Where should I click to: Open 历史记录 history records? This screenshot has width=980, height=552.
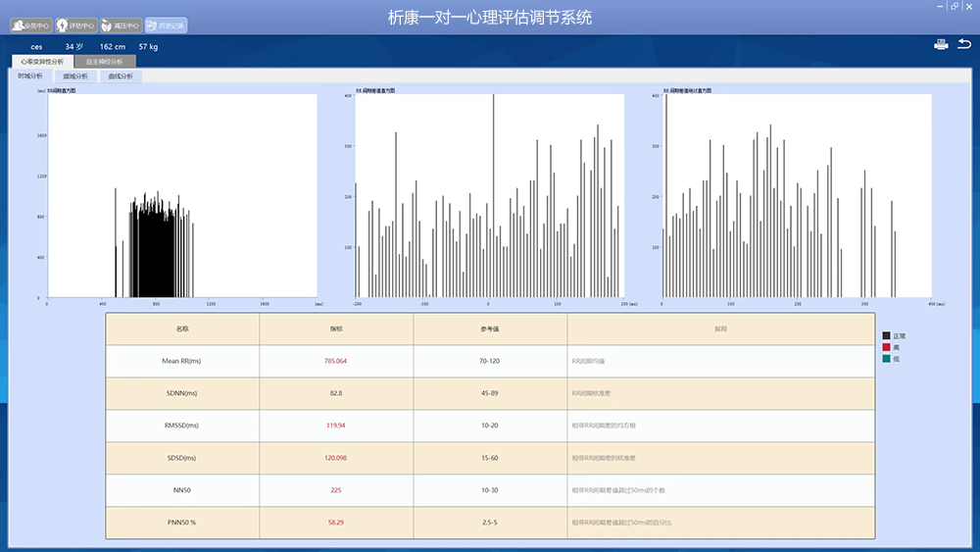click(x=166, y=25)
